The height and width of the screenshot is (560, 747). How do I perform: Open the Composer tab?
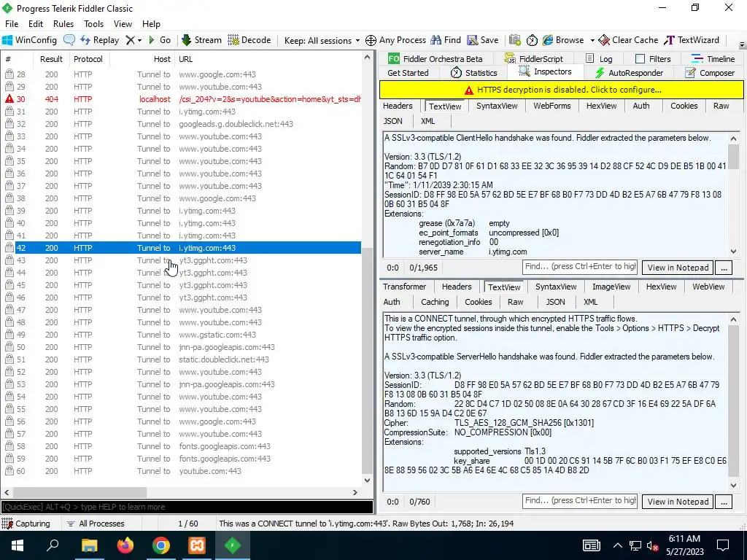[710, 73]
